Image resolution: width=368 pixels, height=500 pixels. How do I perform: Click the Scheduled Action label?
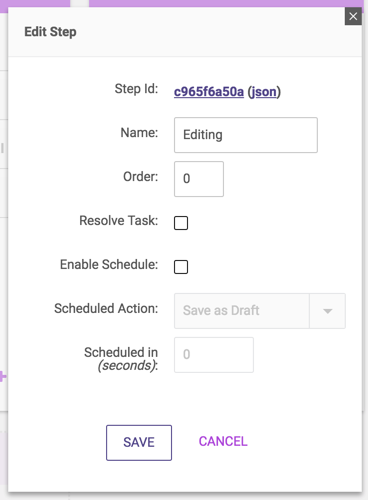pos(106,309)
